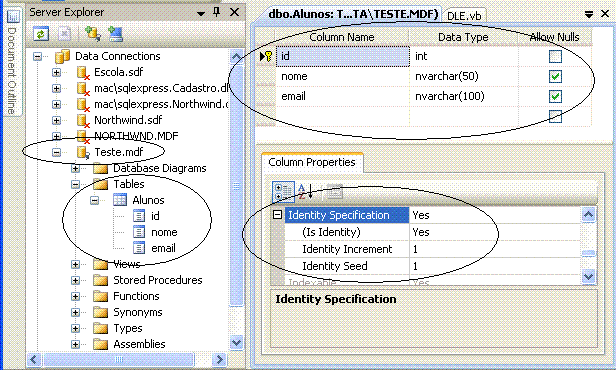Click the Identity Seed property row
The height and width of the screenshot is (370, 616).
[432, 266]
